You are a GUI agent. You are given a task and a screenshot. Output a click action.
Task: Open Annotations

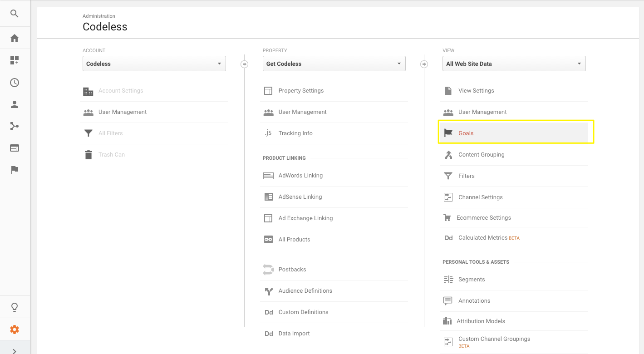(x=474, y=301)
